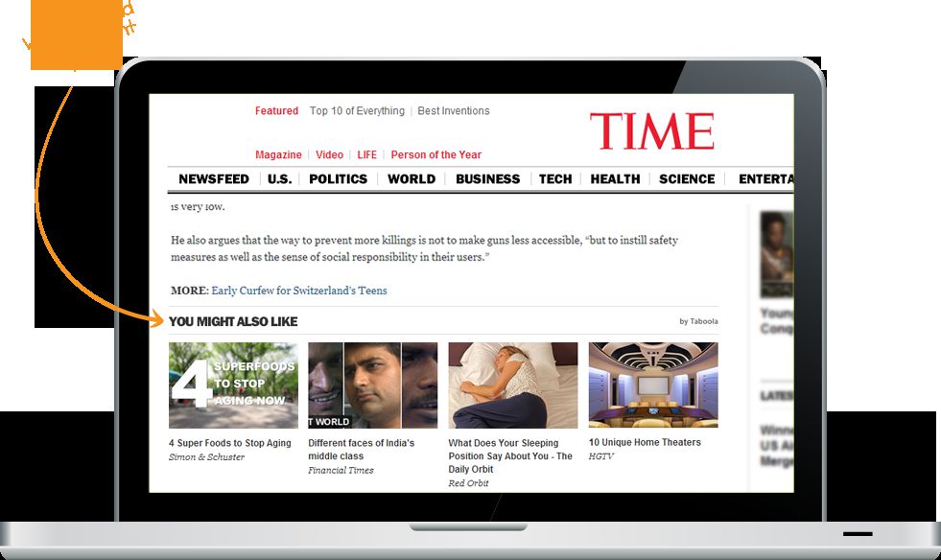941x560 pixels.
Task: Switch to the POLITICS tab
Action: [x=338, y=178]
